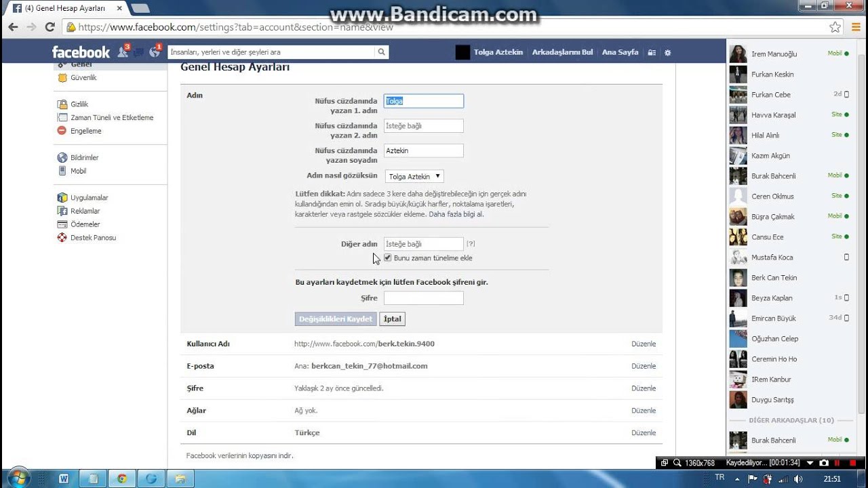868x488 pixels.
Task: Click the Bildirimler globe icon
Action: (x=62, y=158)
